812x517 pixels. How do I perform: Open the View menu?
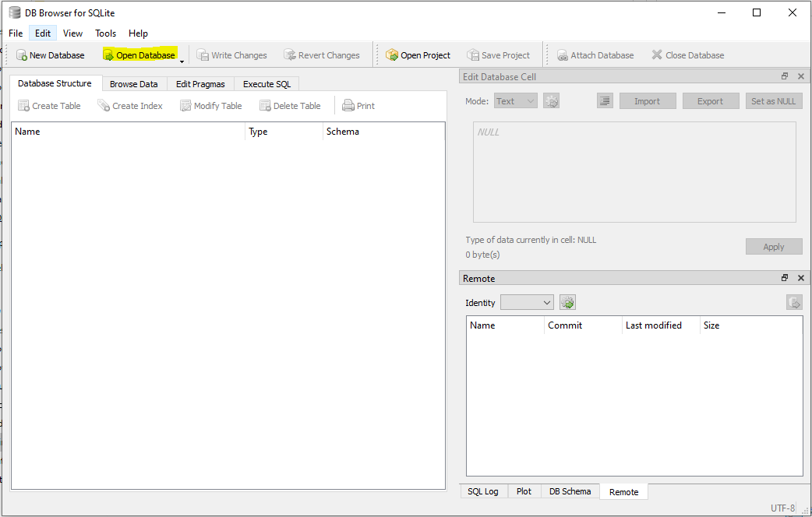(72, 33)
